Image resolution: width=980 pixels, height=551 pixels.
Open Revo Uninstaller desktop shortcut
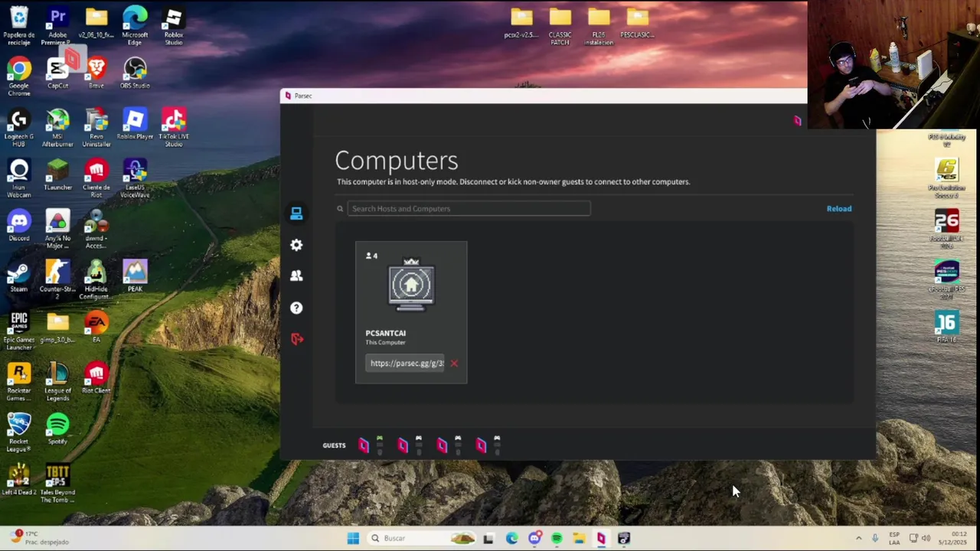(x=96, y=128)
